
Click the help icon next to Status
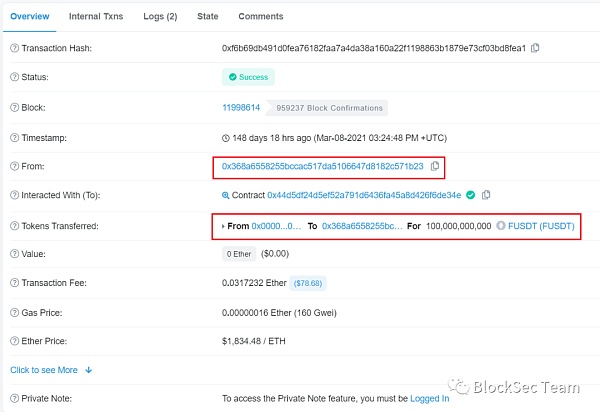[x=14, y=77]
